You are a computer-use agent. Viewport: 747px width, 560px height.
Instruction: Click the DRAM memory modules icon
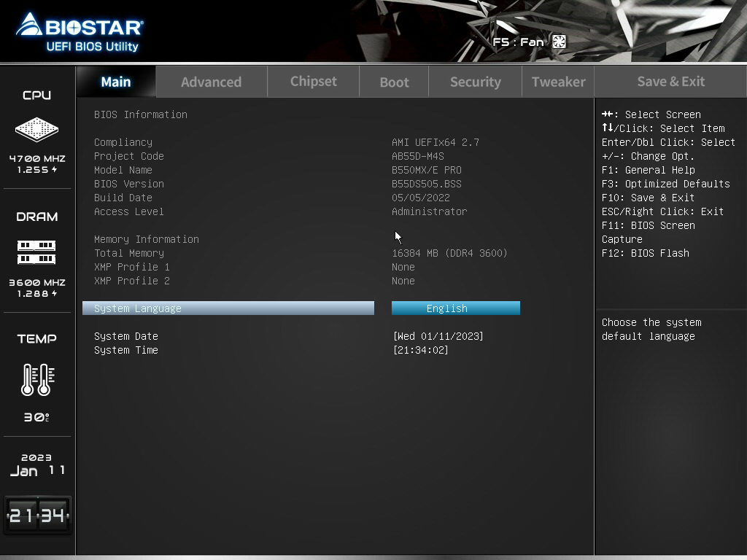[x=36, y=252]
